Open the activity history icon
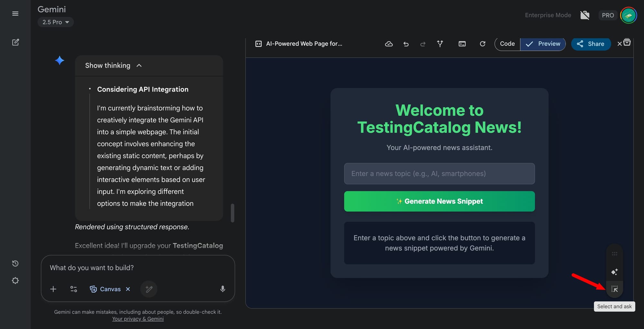Viewport: 644px width, 329px height. [x=15, y=264]
